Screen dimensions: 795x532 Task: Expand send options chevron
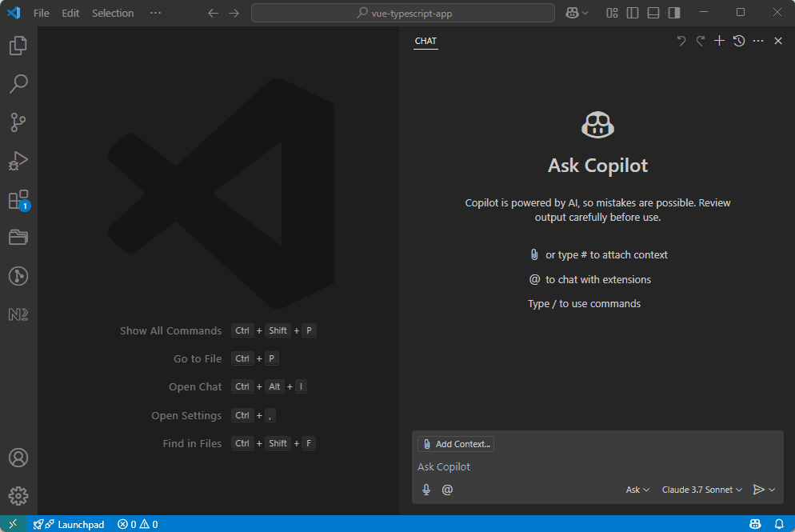pyautogui.click(x=772, y=490)
